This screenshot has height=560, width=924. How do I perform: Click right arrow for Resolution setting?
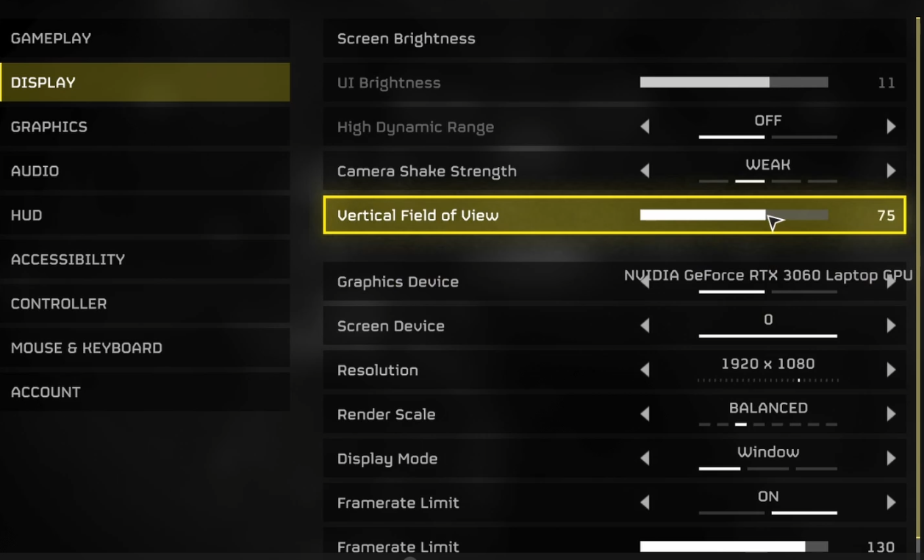tap(891, 370)
